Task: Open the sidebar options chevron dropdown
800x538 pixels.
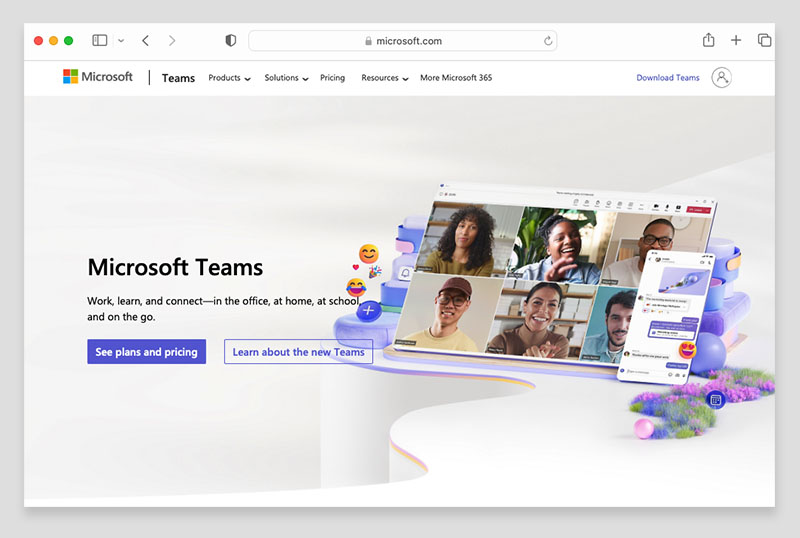Action: pyautogui.click(x=121, y=40)
